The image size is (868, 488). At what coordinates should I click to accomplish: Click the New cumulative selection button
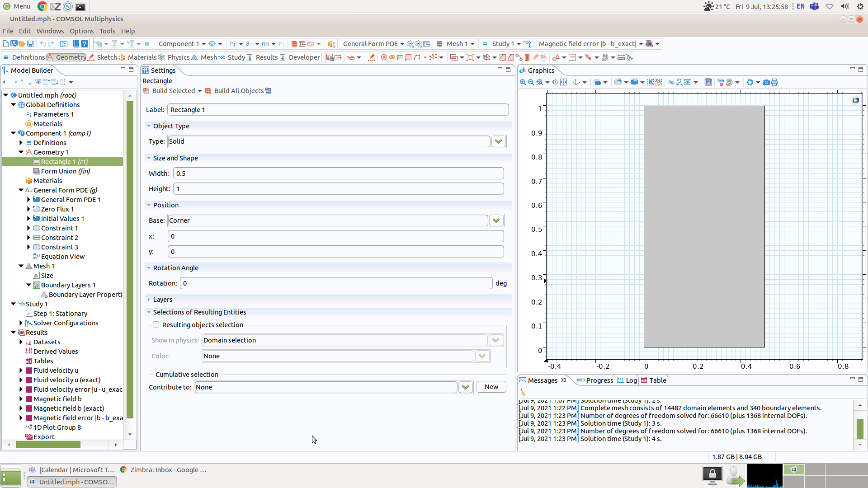[491, 387]
